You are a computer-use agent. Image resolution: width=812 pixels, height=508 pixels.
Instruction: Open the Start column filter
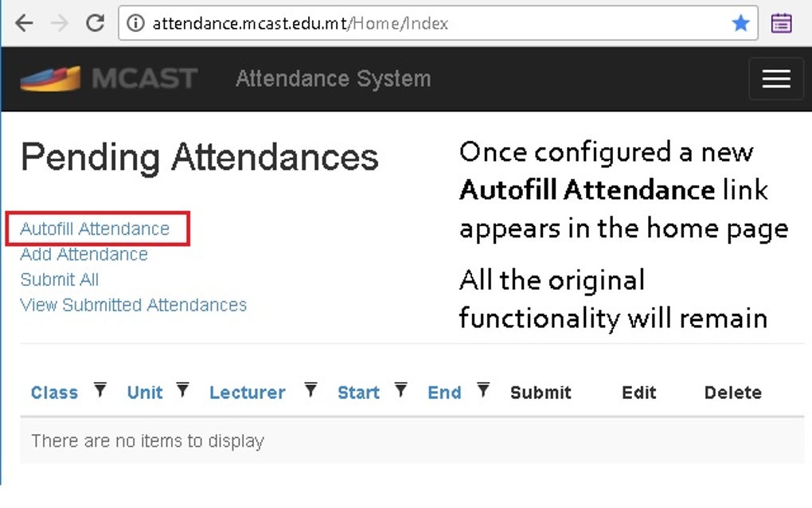[x=401, y=389]
